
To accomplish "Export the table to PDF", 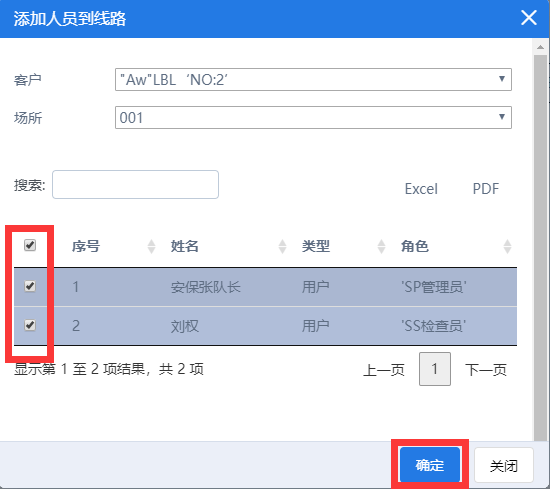I will point(486,189).
